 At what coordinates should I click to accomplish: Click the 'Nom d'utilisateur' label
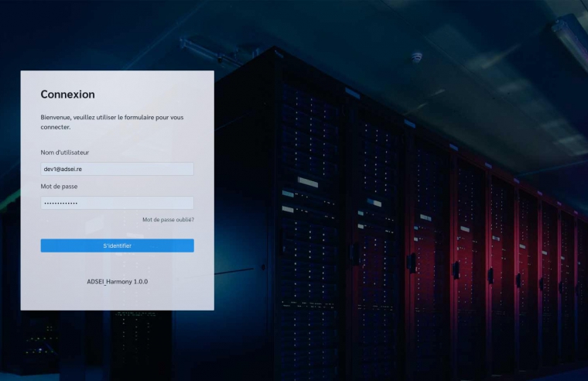click(x=64, y=153)
